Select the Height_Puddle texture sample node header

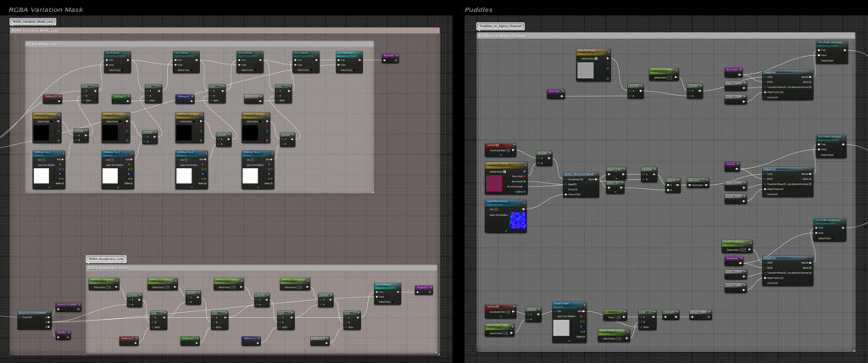569,304
